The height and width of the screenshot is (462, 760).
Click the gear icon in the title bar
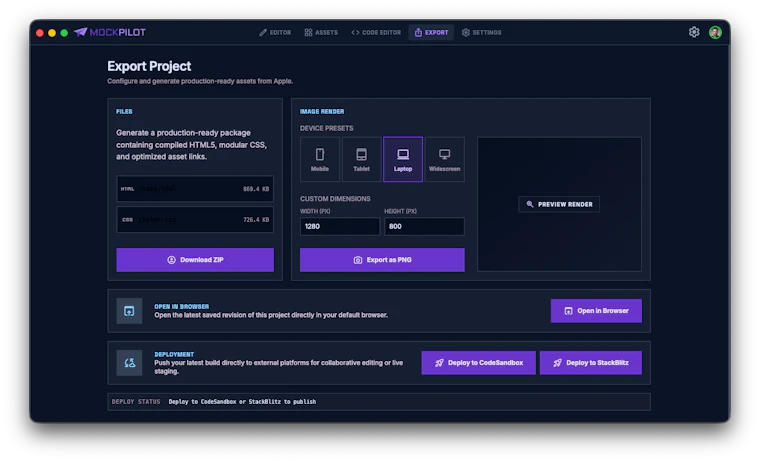tap(694, 32)
